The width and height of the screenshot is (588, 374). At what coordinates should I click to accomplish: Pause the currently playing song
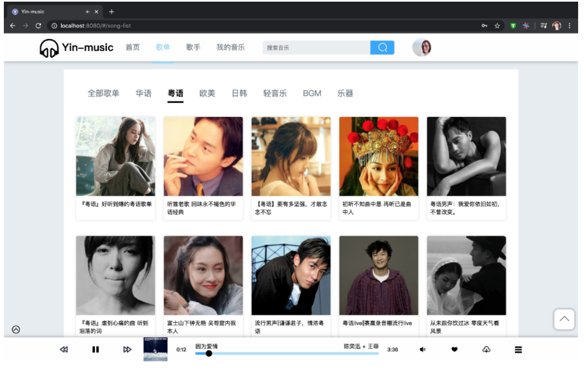(x=95, y=350)
